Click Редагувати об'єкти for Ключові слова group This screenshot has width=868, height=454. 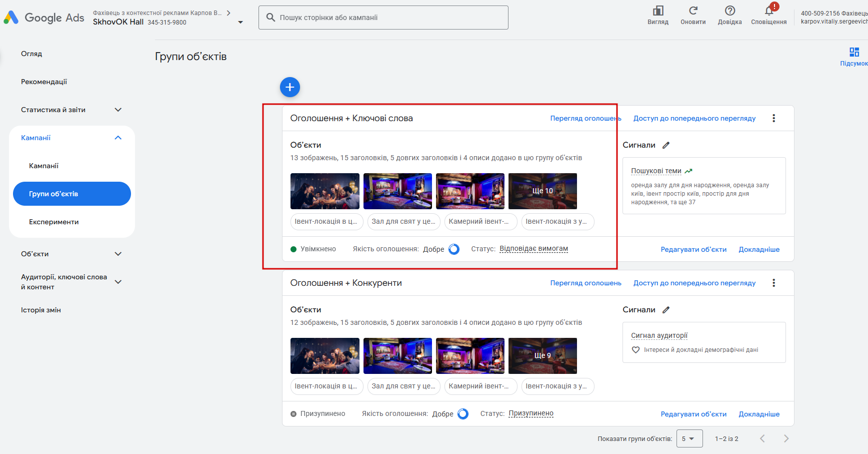coord(693,249)
